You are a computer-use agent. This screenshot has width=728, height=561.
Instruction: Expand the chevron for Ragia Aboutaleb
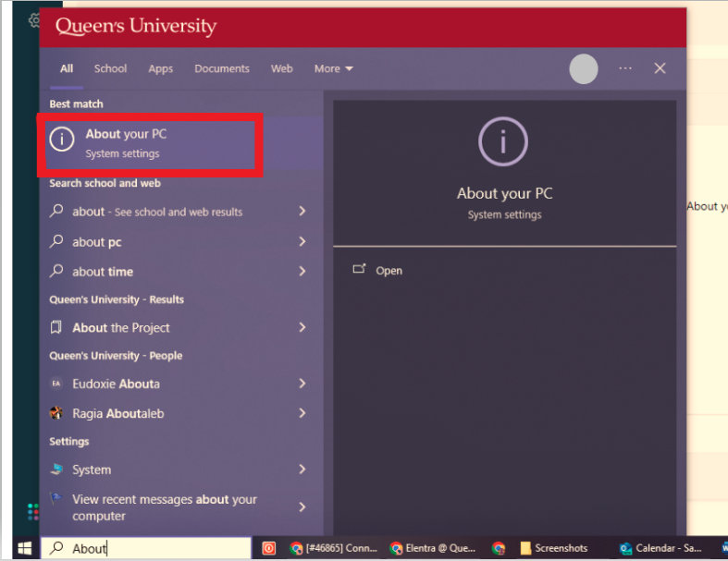(302, 412)
